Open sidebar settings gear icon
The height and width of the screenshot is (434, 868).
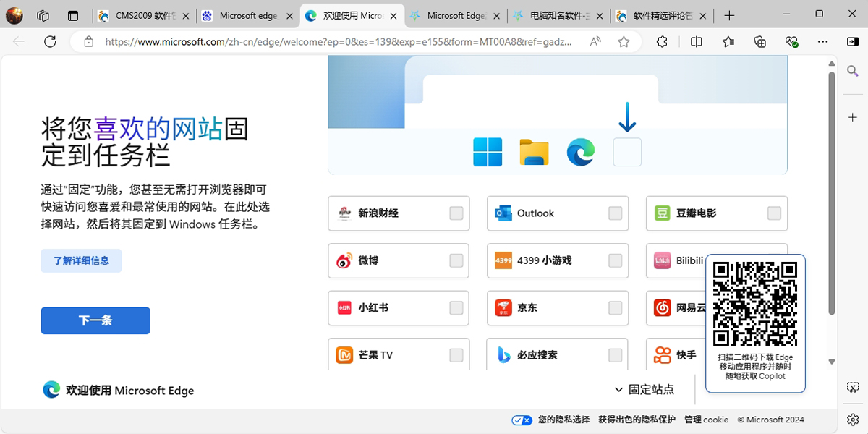pos(853,419)
